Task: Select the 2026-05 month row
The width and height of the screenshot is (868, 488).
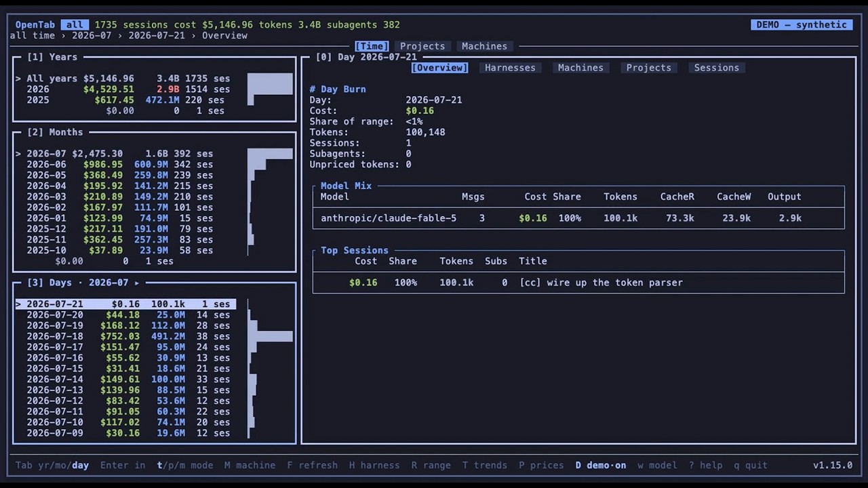Action: [x=125, y=176]
